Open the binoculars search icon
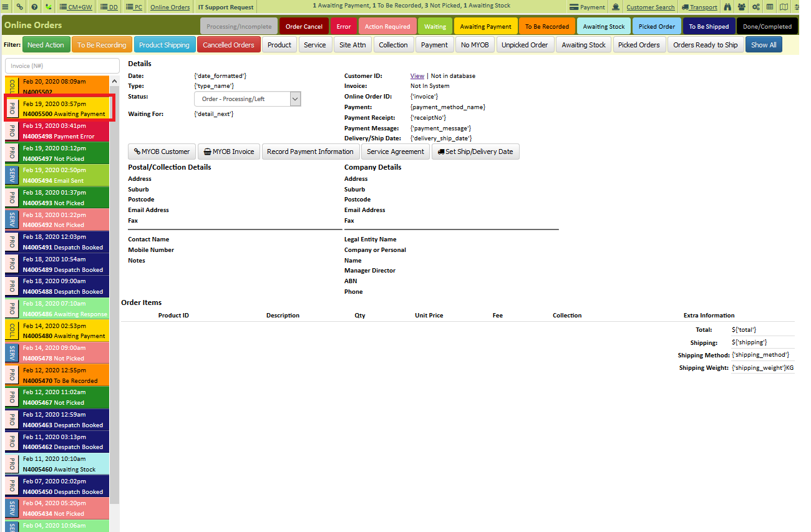This screenshot has height=532, width=811. (x=727, y=7)
